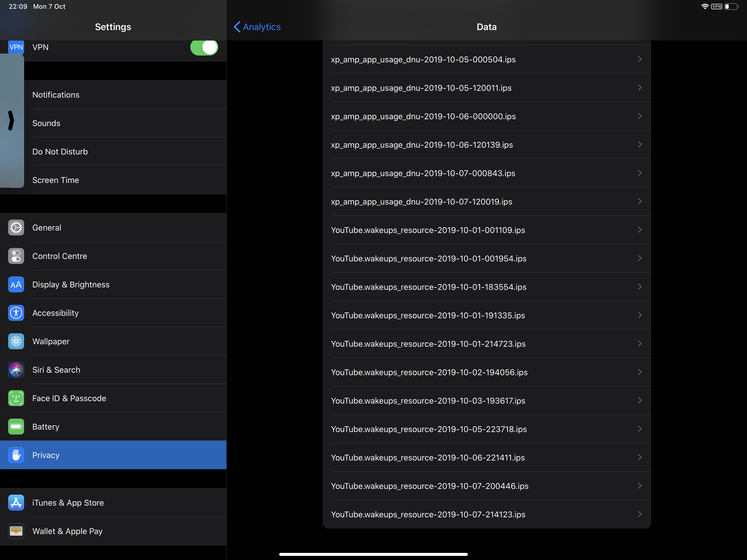Open Display & Brightness label

point(71,285)
